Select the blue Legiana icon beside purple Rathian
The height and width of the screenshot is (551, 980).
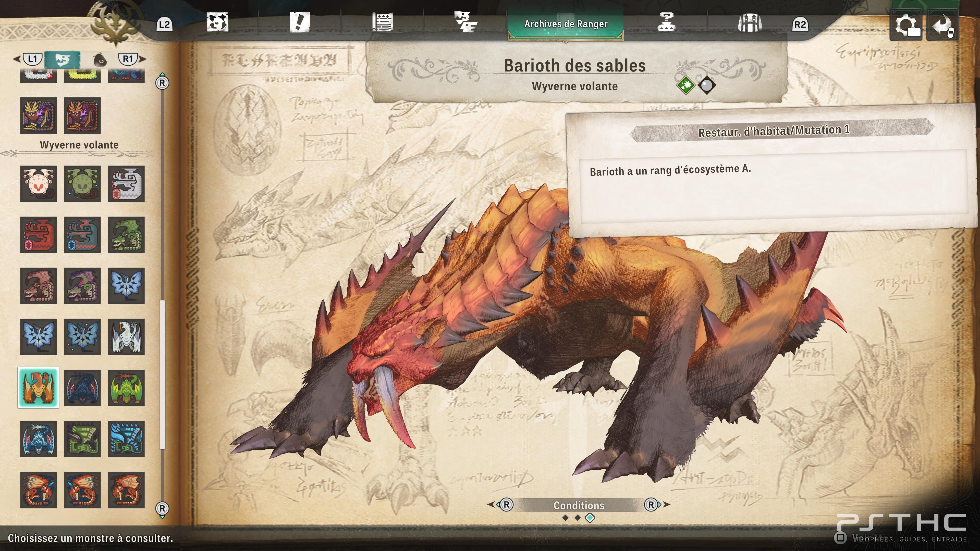tap(126, 286)
